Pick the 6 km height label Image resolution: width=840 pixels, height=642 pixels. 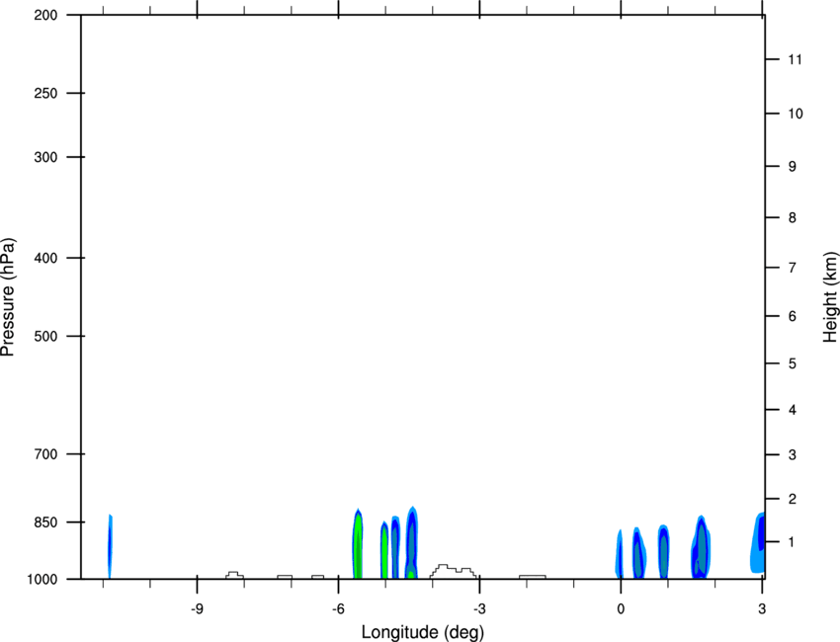tap(792, 316)
